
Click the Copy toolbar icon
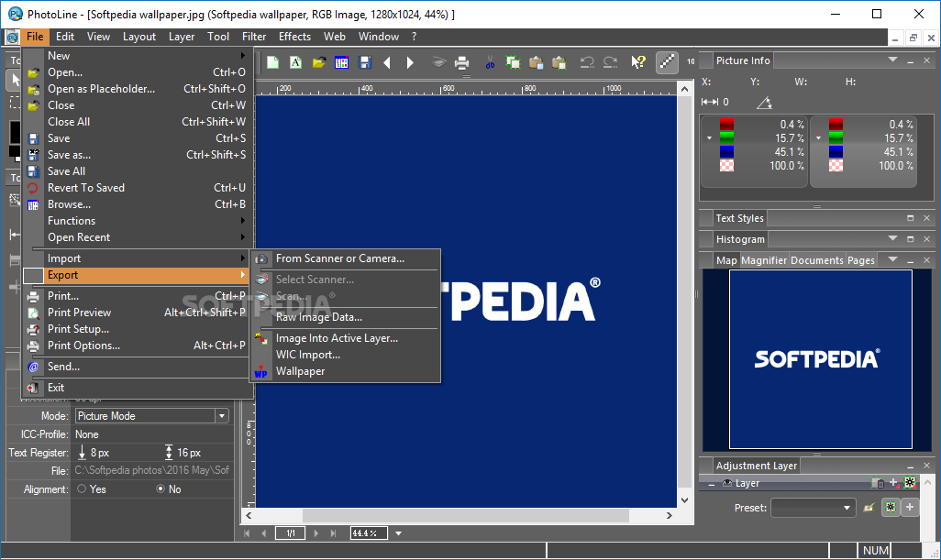513,62
